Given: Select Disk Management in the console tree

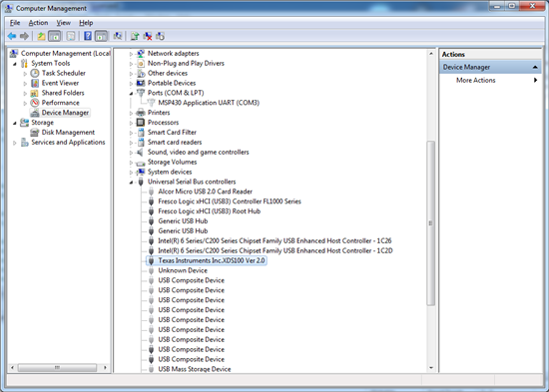Looking at the screenshot, I should (x=68, y=133).
